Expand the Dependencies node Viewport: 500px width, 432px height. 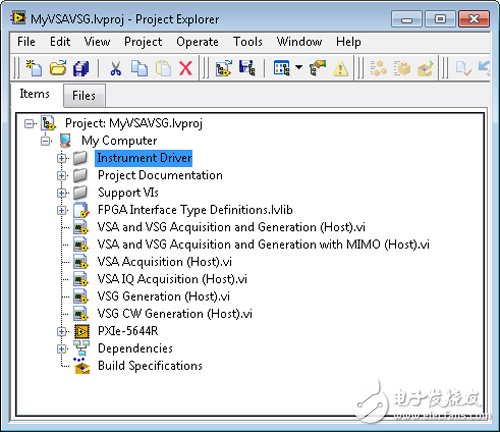pos(61,349)
